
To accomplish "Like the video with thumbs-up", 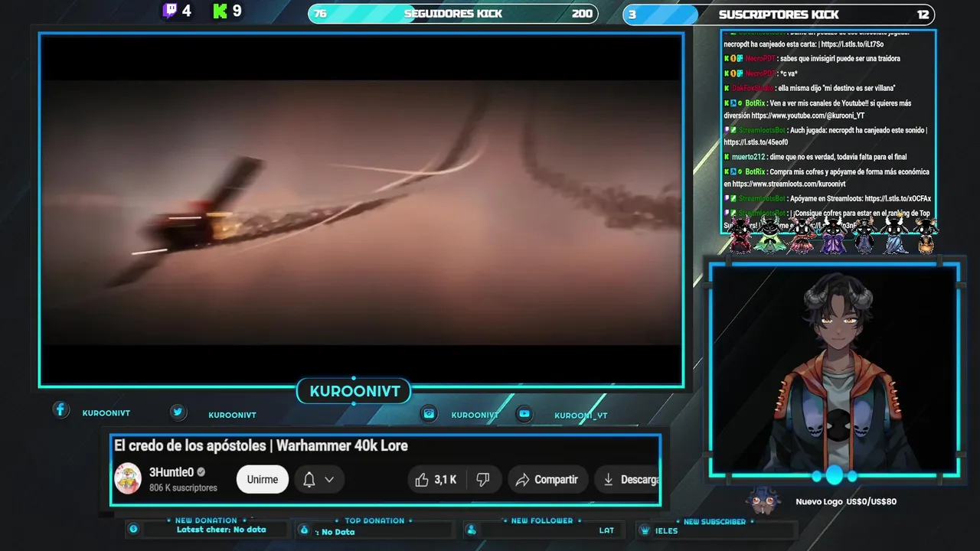I will tap(422, 480).
